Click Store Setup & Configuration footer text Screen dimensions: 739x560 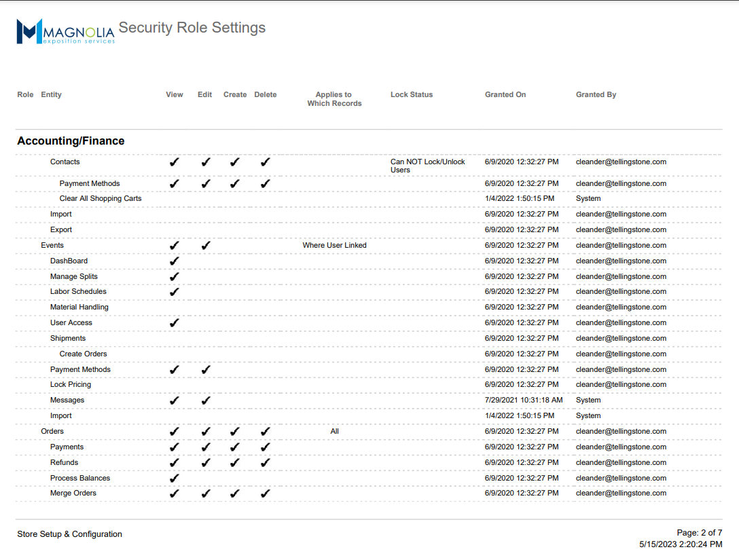[69, 534]
